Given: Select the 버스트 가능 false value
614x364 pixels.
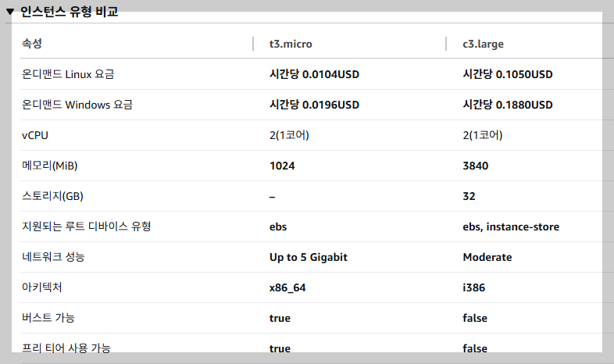Looking at the screenshot, I should (x=475, y=318).
